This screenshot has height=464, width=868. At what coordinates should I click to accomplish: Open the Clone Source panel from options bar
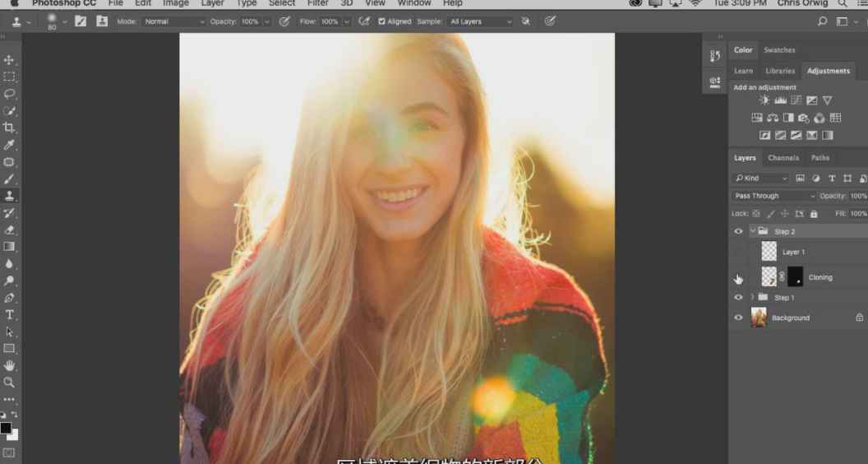(x=102, y=21)
